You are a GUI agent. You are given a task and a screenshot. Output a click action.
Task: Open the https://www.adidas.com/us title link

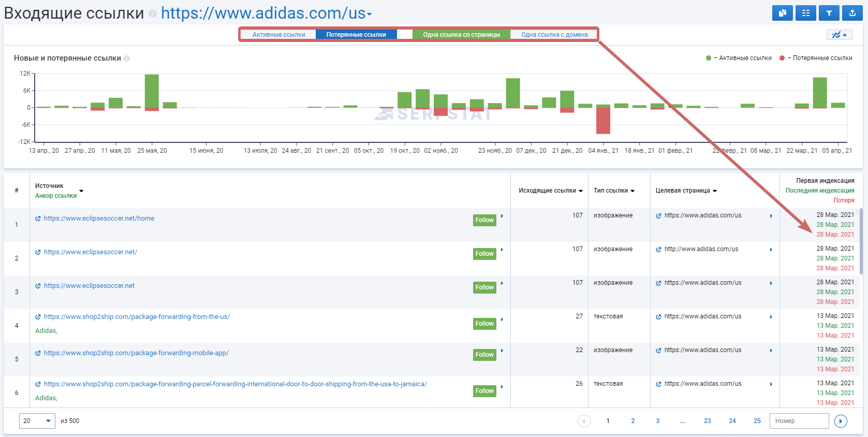(x=263, y=13)
